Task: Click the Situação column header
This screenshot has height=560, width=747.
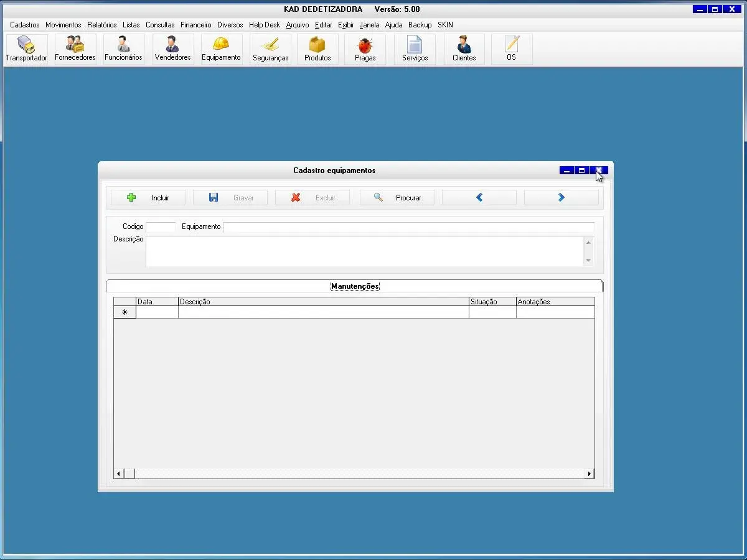Action: tap(492, 302)
